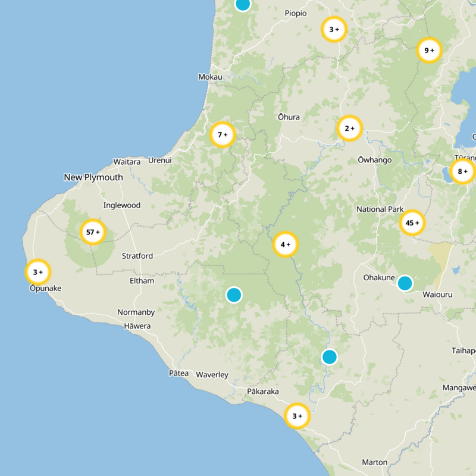Click the Mokau place label
This screenshot has height=476, width=476.
coord(210,77)
